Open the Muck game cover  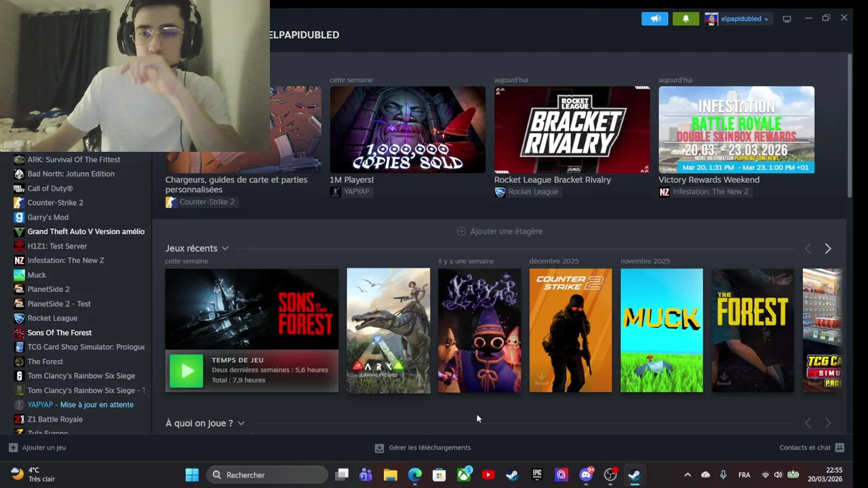tap(662, 331)
